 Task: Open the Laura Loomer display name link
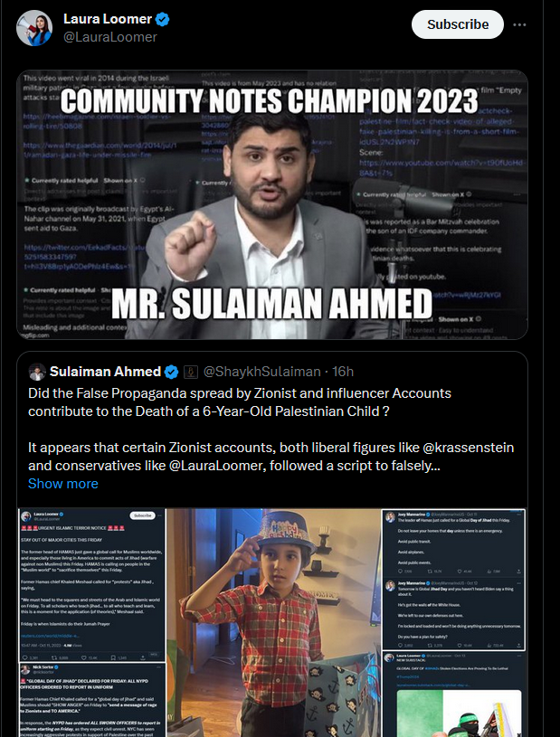[108, 19]
